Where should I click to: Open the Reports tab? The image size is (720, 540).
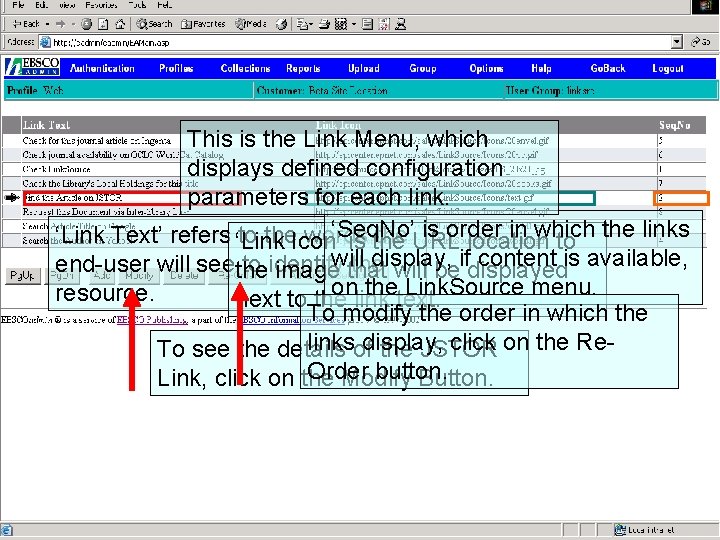click(x=303, y=68)
